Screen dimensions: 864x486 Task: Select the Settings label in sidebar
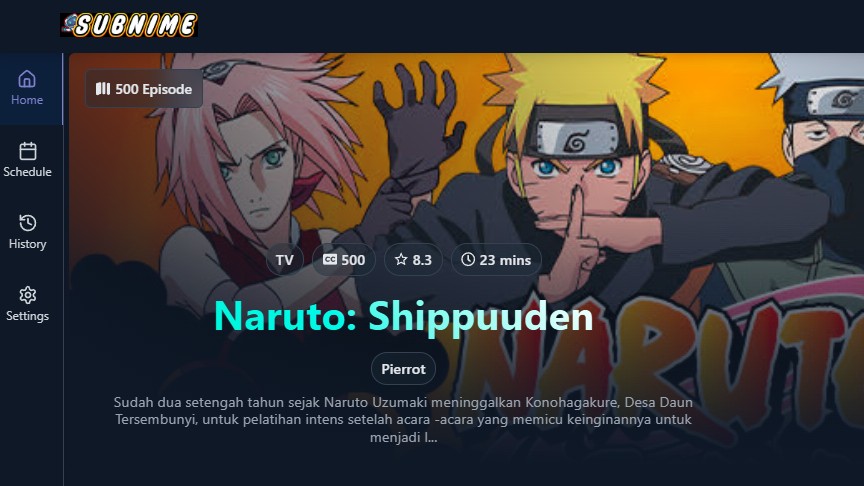pyautogui.click(x=28, y=316)
